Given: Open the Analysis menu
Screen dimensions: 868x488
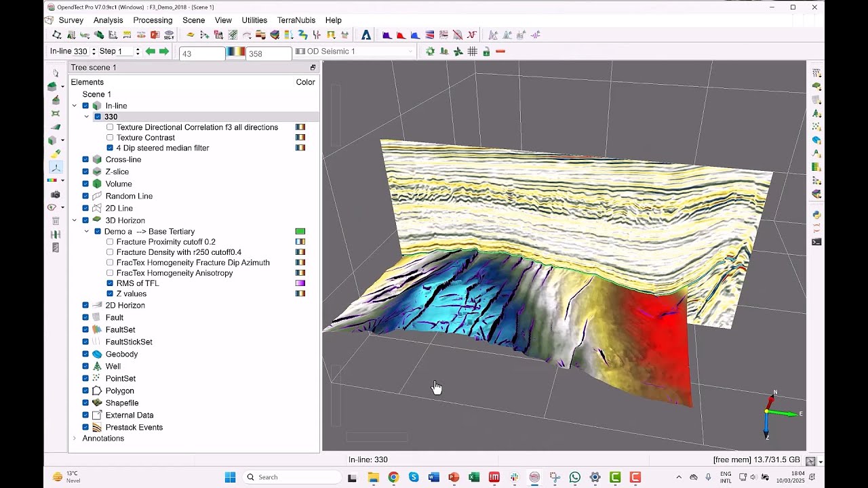Looking at the screenshot, I should 108,20.
